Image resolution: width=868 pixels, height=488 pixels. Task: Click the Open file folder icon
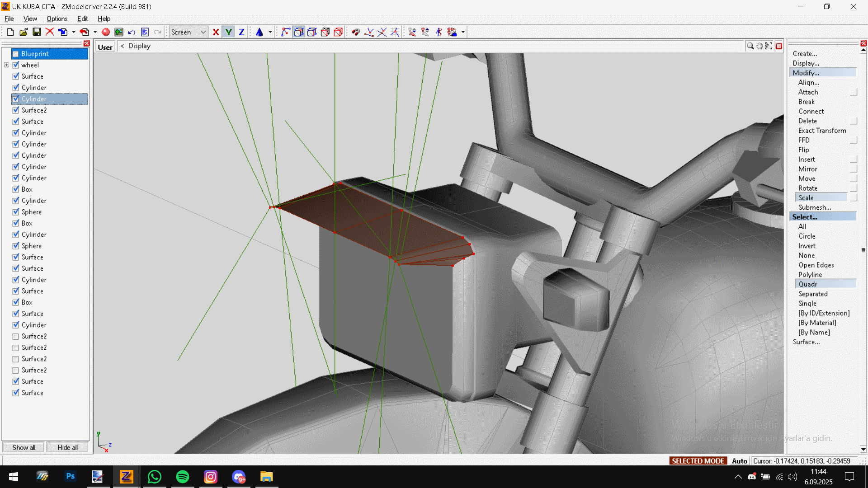24,32
